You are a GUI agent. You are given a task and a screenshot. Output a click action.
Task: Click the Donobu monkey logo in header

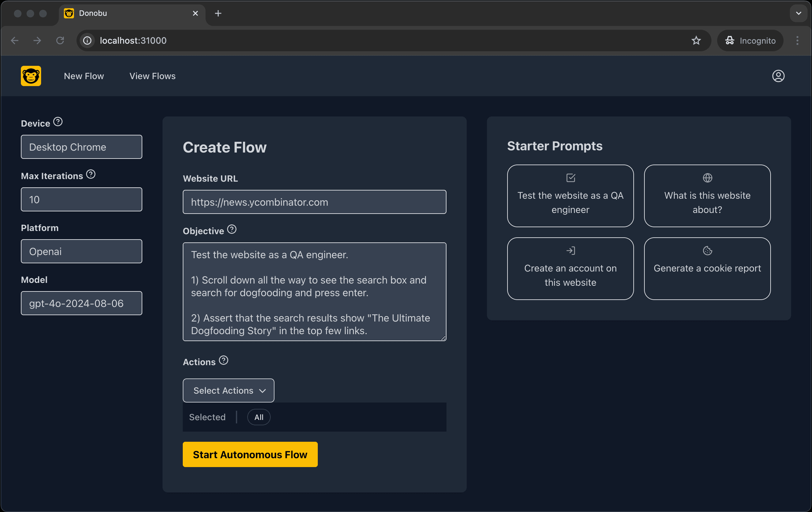31,76
